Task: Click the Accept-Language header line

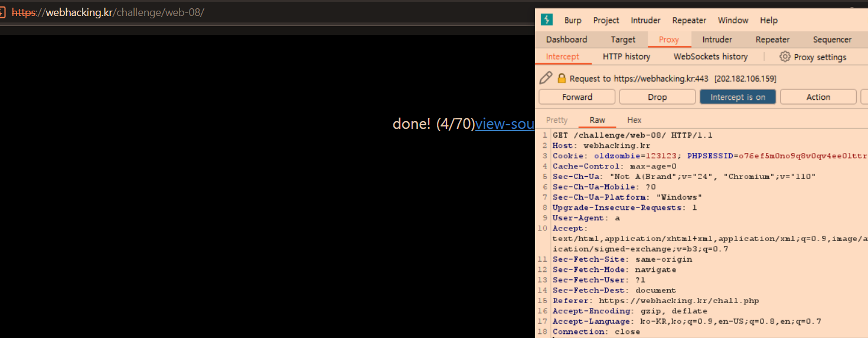Action: pos(687,321)
